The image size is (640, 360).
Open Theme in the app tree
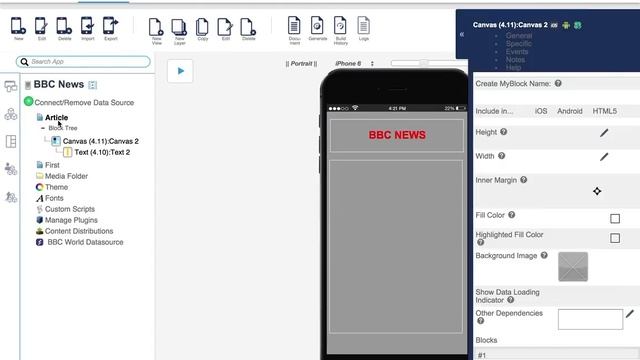[56, 187]
